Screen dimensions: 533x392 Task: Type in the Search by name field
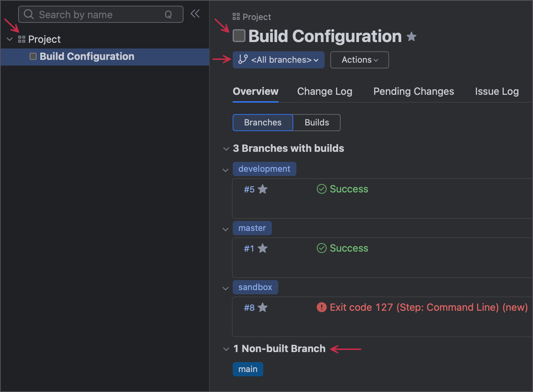point(100,14)
